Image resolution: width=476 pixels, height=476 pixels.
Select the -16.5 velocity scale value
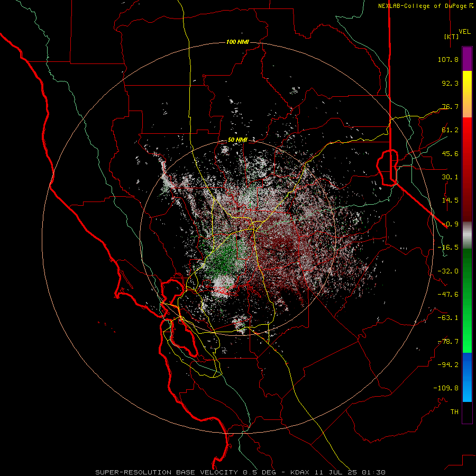(x=448, y=247)
